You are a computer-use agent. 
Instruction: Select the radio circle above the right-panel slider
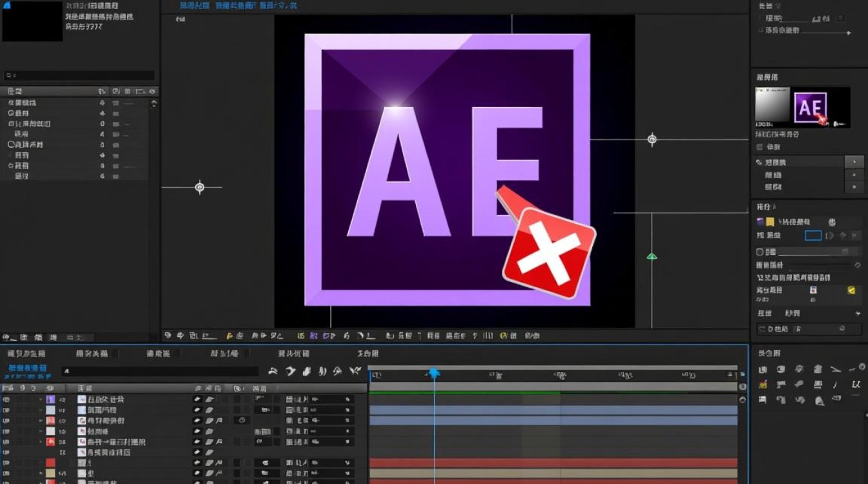[x=760, y=252]
